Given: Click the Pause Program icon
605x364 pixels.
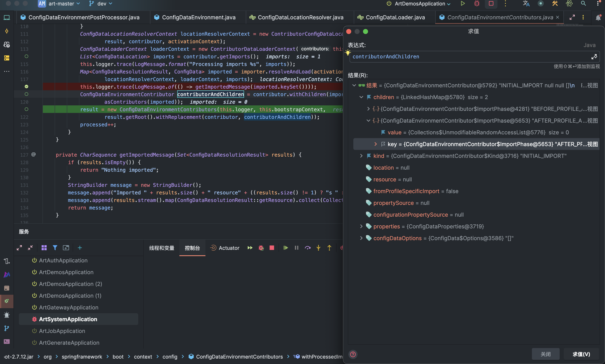Looking at the screenshot, I should pos(296,248).
